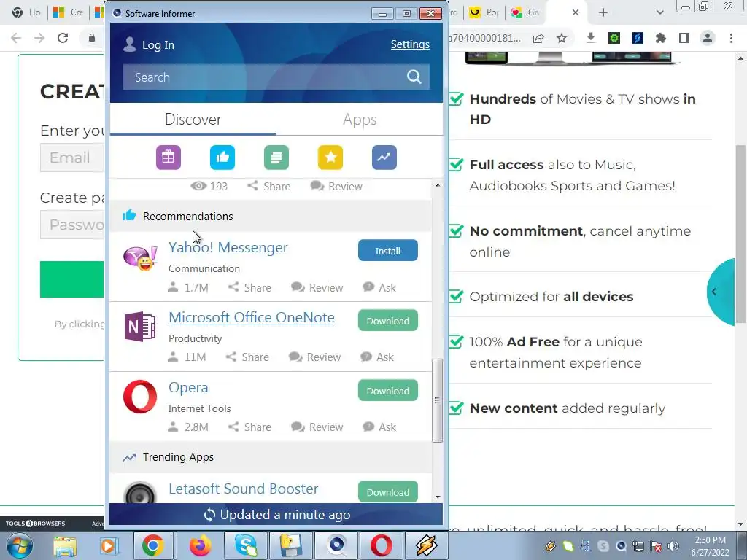Image resolution: width=747 pixels, height=560 pixels.
Task: Switch to the Chrome tab labeled Gi
Action: 526,12
